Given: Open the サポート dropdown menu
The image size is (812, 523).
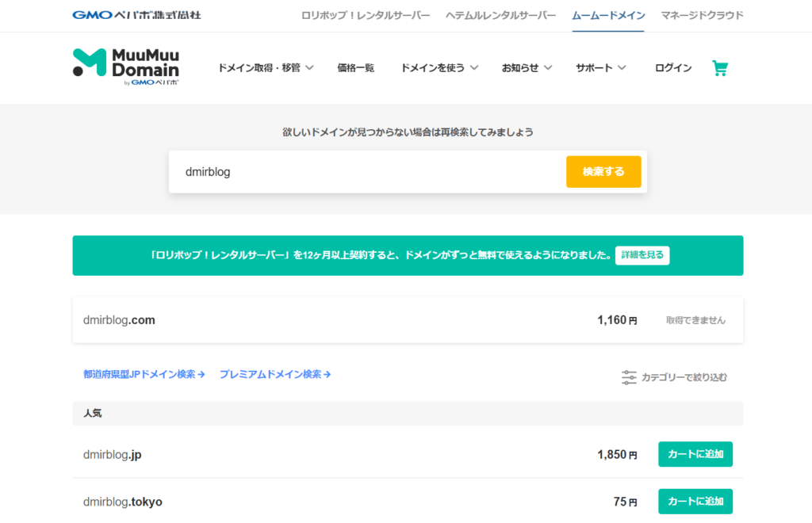Looking at the screenshot, I should 600,68.
